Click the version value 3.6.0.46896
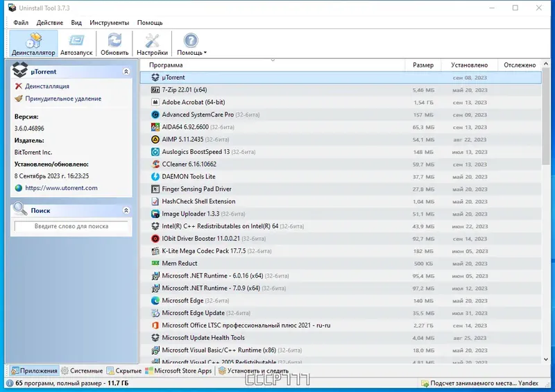 click(x=29, y=128)
